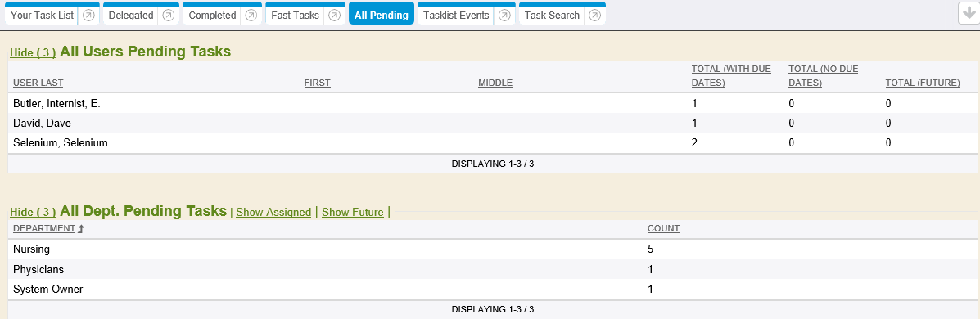The image size is (980, 319).
Task: Click pop-out icon next to Delegated tab
Action: point(168,16)
